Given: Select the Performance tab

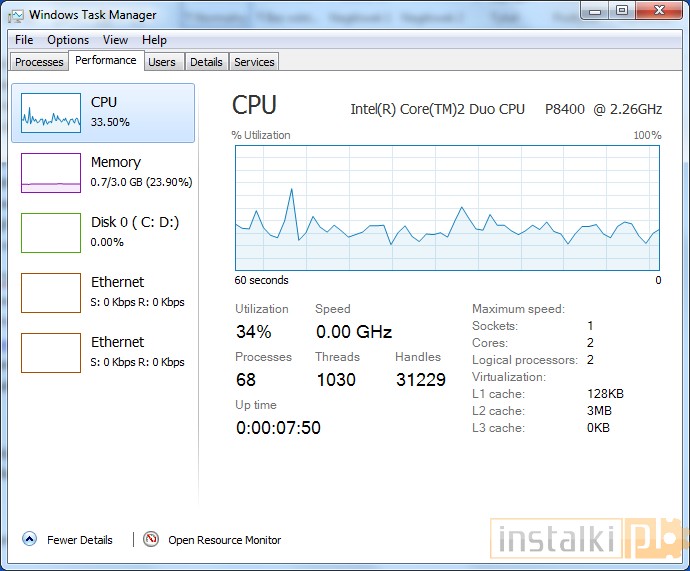Looking at the screenshot, I should [106, 60].
